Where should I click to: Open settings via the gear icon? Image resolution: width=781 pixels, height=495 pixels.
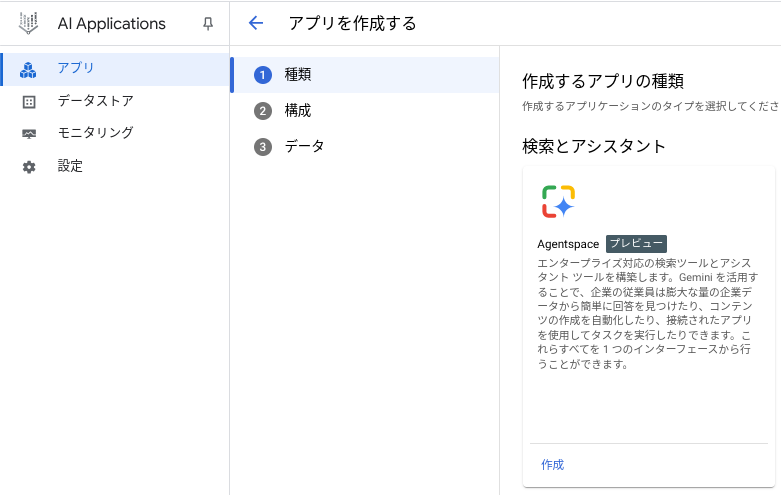29,167
